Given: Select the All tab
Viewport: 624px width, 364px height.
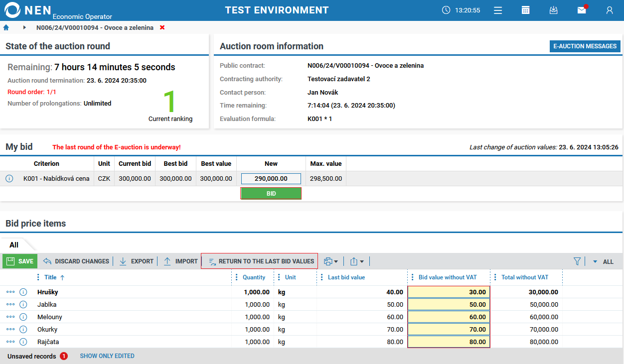Looking at the screenshot, I should (x=14, y=244).
